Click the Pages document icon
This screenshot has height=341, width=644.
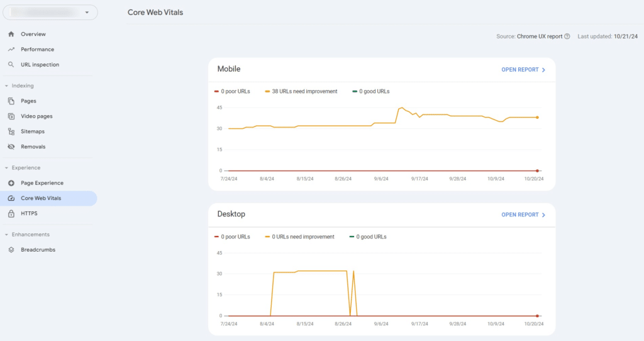pos(11,101)
